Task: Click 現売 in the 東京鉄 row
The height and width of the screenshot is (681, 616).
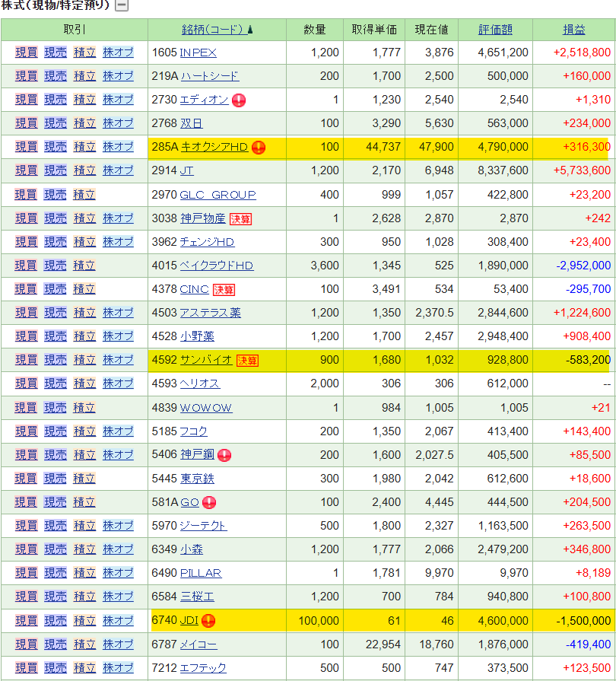Action: pos(55,479)
